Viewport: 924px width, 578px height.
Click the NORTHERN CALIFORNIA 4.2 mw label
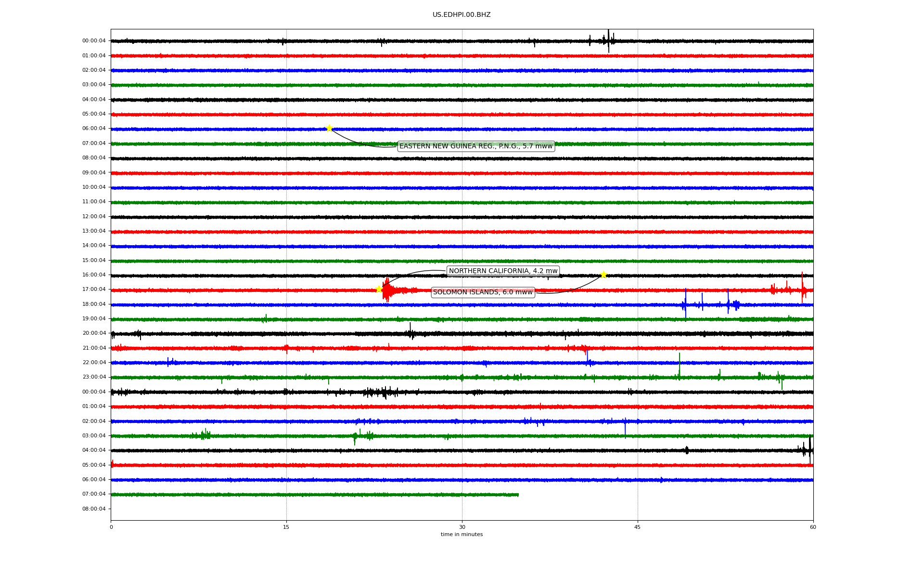(503, 271)
